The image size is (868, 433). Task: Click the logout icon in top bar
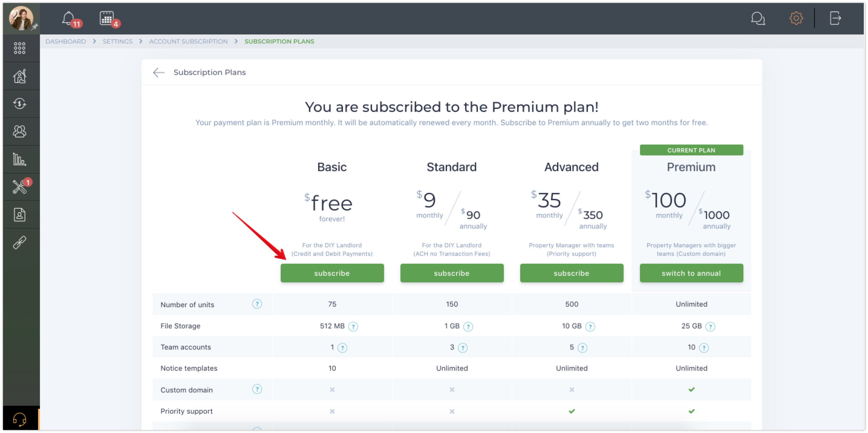[x=835, y=18]
